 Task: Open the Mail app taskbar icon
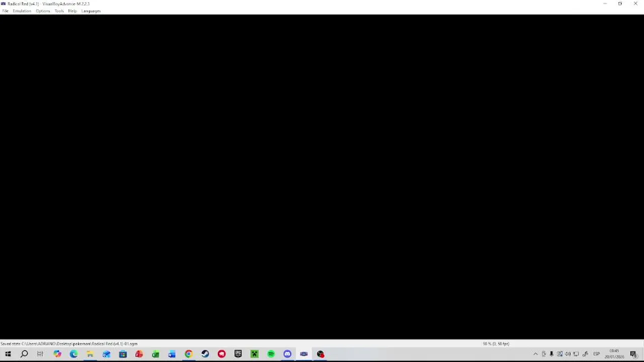(106, 354)
